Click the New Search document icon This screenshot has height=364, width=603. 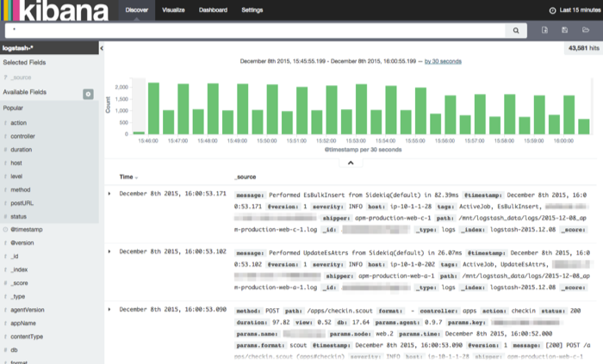coord(544,30)
